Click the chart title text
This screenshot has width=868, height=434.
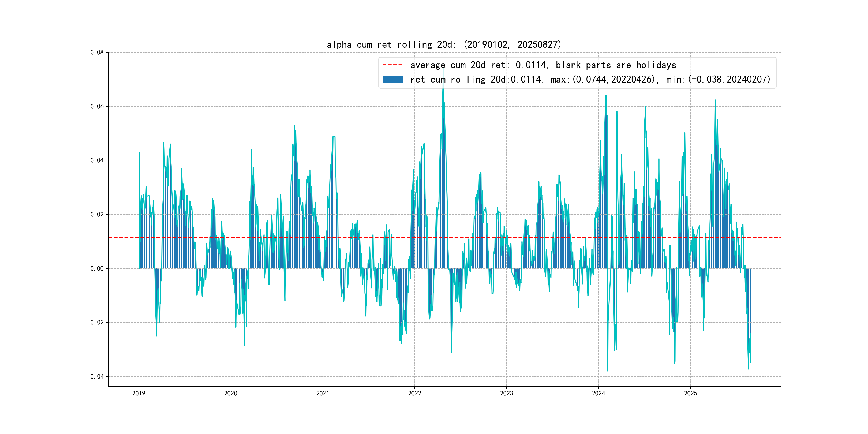tap(444, 44)
